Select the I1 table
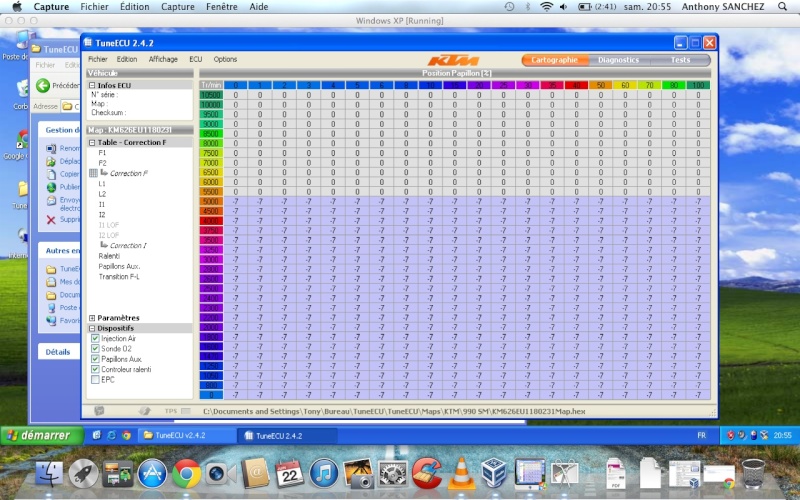Image resolution: width=800 pixels, height=500 pixels. click(x=102, y=204)
